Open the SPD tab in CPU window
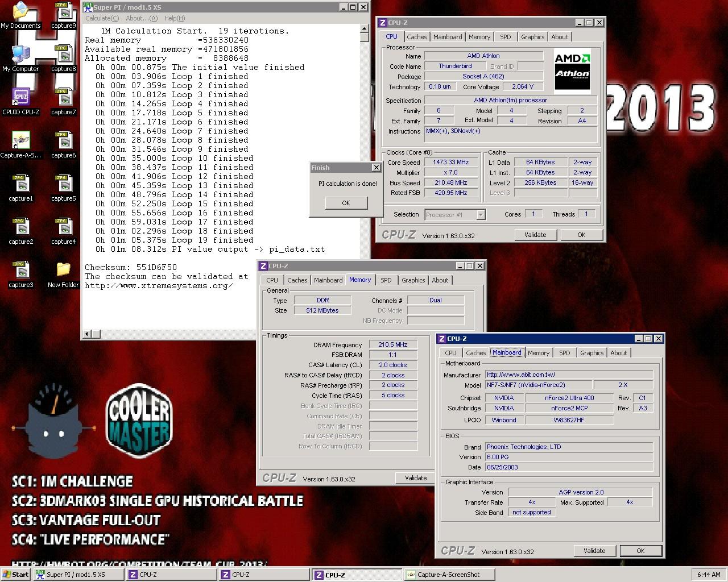 [x=505, y=37]
